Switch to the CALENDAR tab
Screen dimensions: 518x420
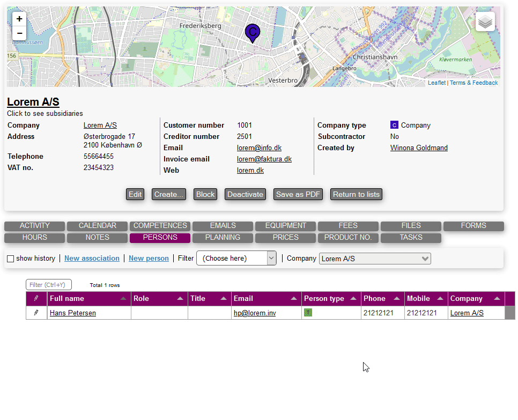click(x=97, y=226)
